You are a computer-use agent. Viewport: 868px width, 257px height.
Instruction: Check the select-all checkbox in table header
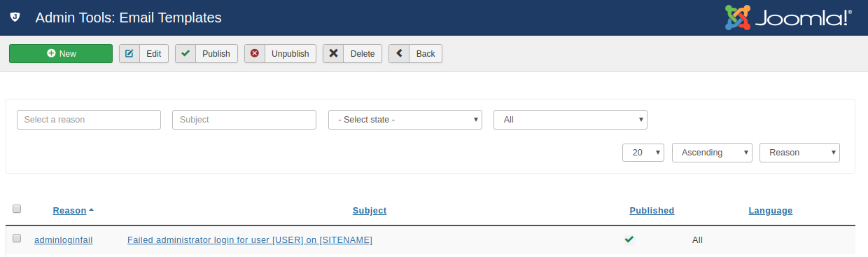point(17,209)
